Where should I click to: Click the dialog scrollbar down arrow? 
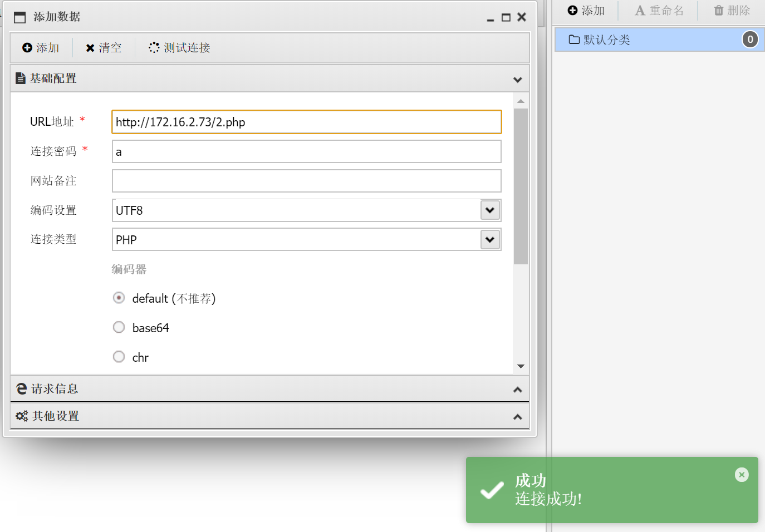pos(521,366)
